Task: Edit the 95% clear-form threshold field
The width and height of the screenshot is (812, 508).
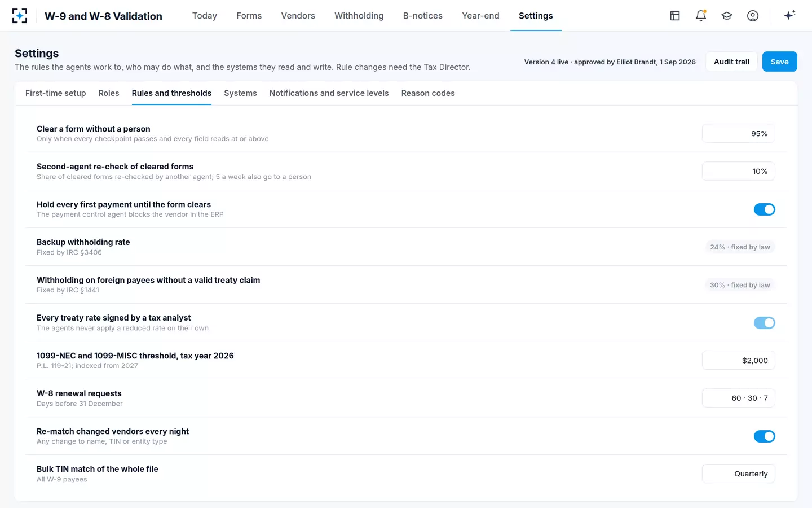Action: click(739, 134)
